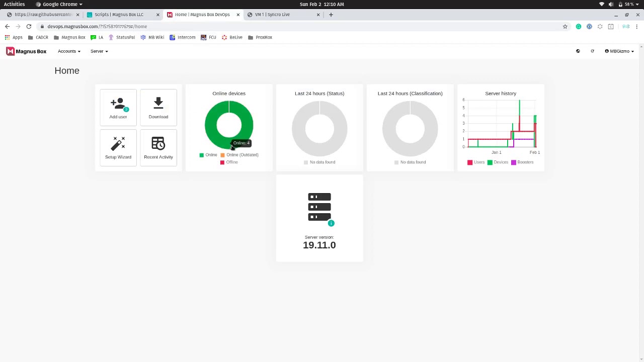Viewport: 644px width, 362px height.
Task: Click the Server history line chart
Action: 501,124
